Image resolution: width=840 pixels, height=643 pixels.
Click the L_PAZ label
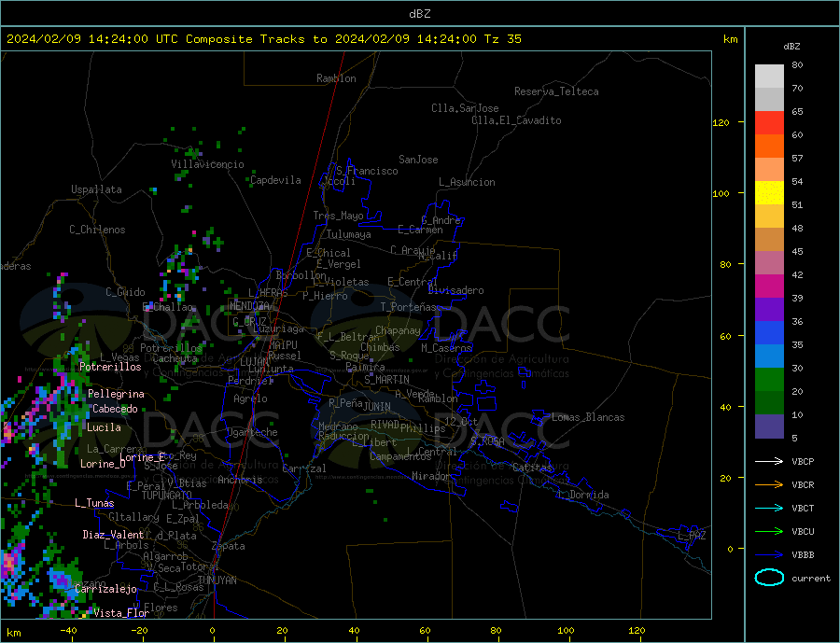[x=692, y=536]
